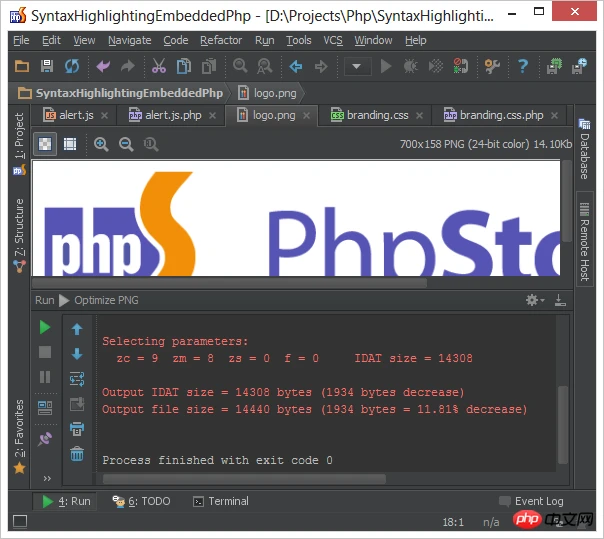Open Help with the question mark icon
The width and height of the screenshot is (604, 539).
pos(523,66)
